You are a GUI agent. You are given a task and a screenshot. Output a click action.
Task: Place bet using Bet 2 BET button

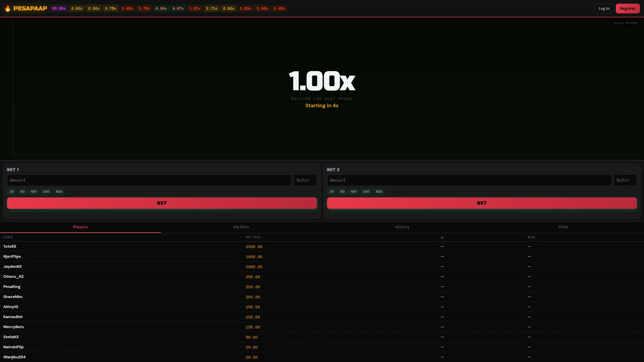(482, 203)
